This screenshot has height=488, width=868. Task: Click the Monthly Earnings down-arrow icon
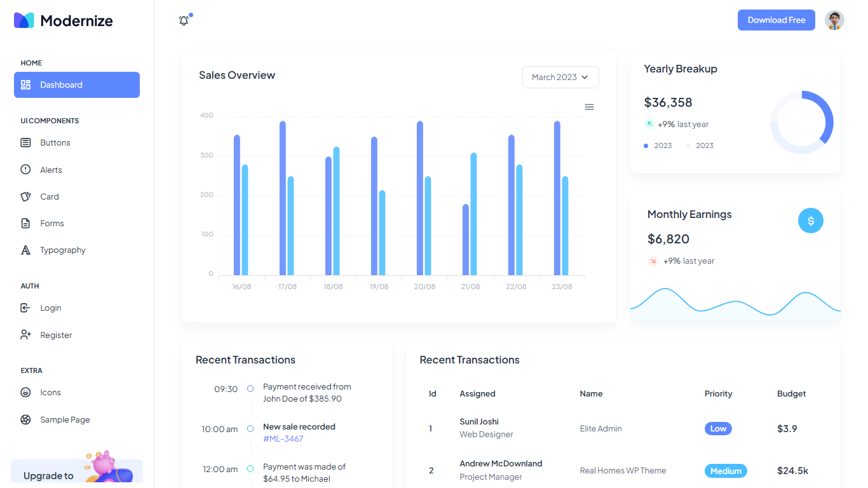653,261
